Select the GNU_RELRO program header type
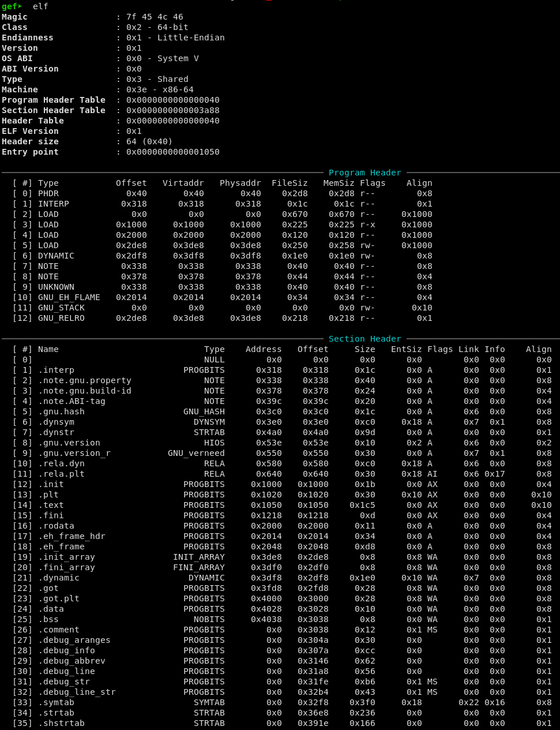The image size is (560, 730). coord(61,318)
